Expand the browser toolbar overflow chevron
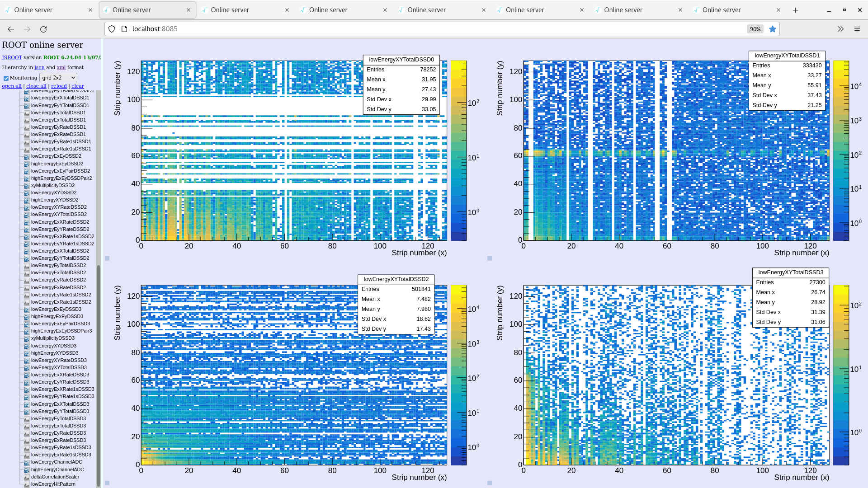The height and width of the screenshot is (488, 868). pyautogui.click(x=840, y=29)
